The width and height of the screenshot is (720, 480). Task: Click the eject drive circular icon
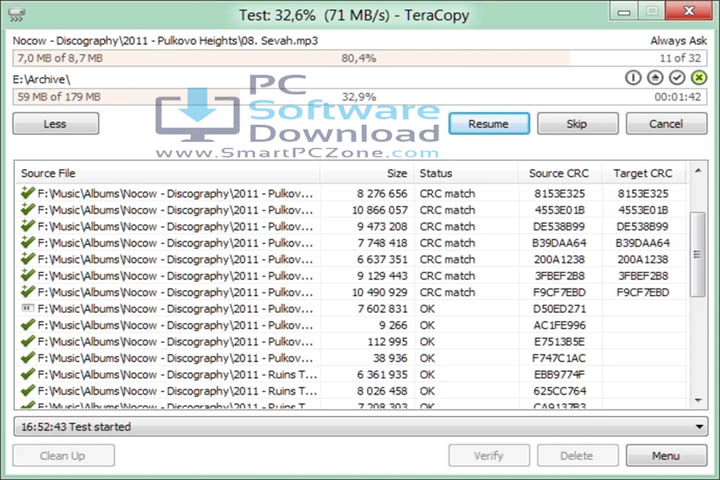coord(655,78)
